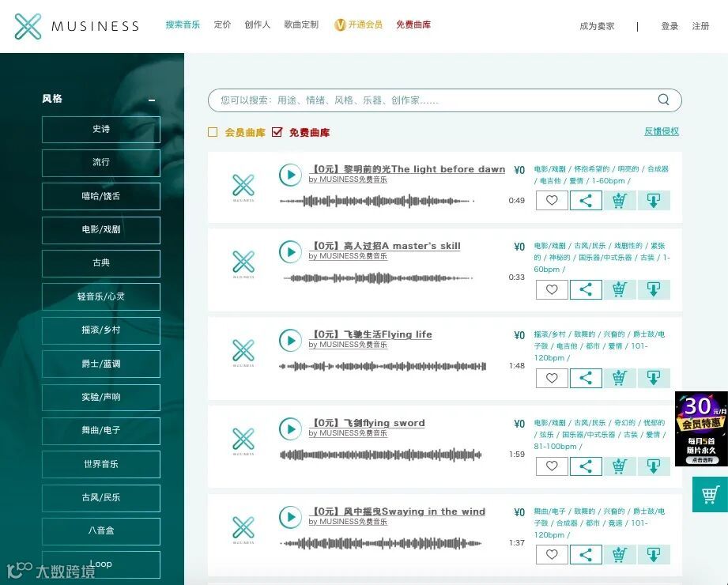The width and height of the screenshot is (728, 585).
Task: Click the 登录 link
Action: point(670,26)
